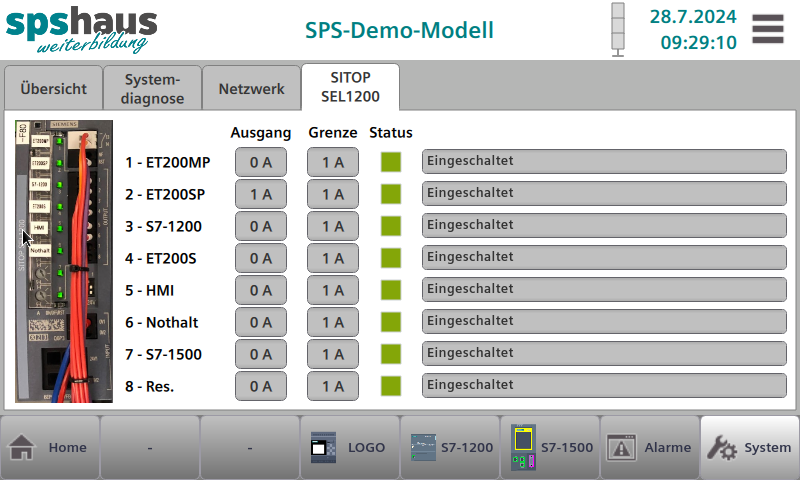Go to Home in bottom navigation

[x=50, y=447]
